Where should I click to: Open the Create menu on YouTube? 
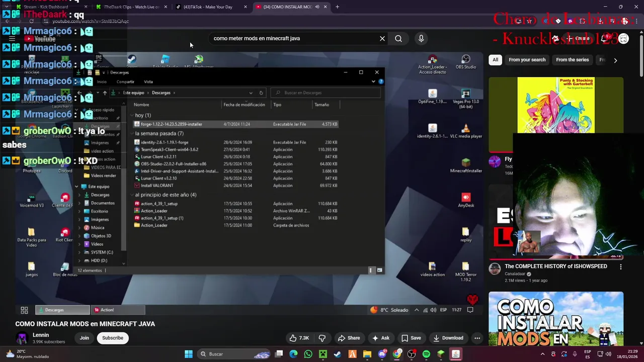(x=578, y=38)
